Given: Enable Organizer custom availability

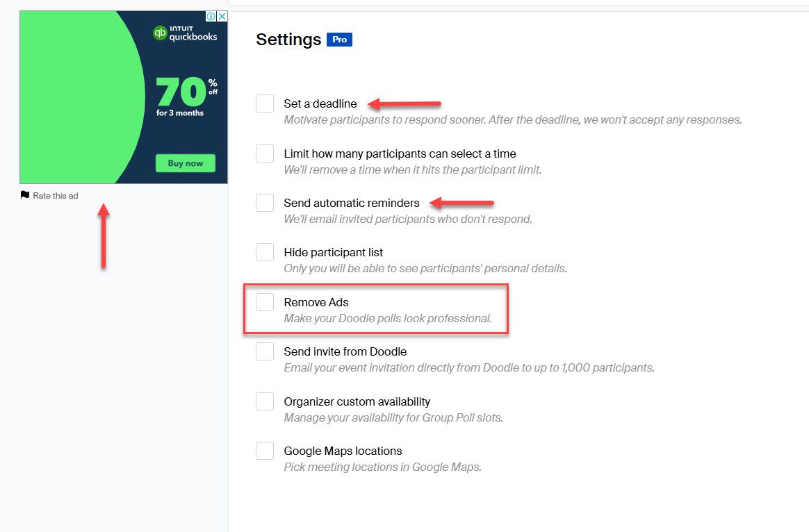Looking at the screenshot, I should tap(264, 401).
